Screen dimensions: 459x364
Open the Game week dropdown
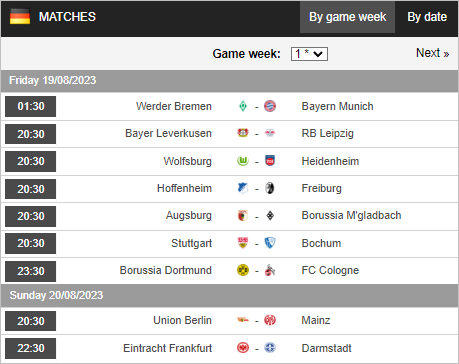tap(309, 54)
